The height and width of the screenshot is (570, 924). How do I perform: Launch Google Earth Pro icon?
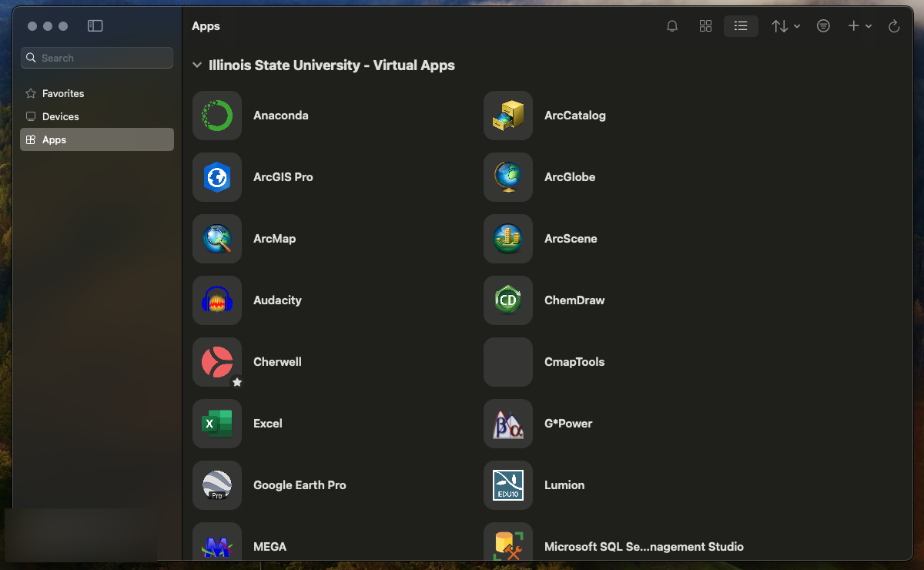click(217, 485)
